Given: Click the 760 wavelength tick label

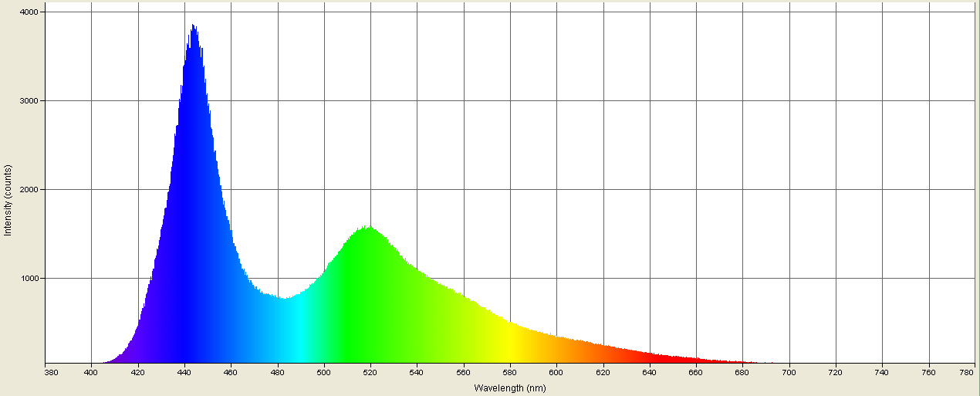Looking at the screenshot, I should (x=928, y=373).
